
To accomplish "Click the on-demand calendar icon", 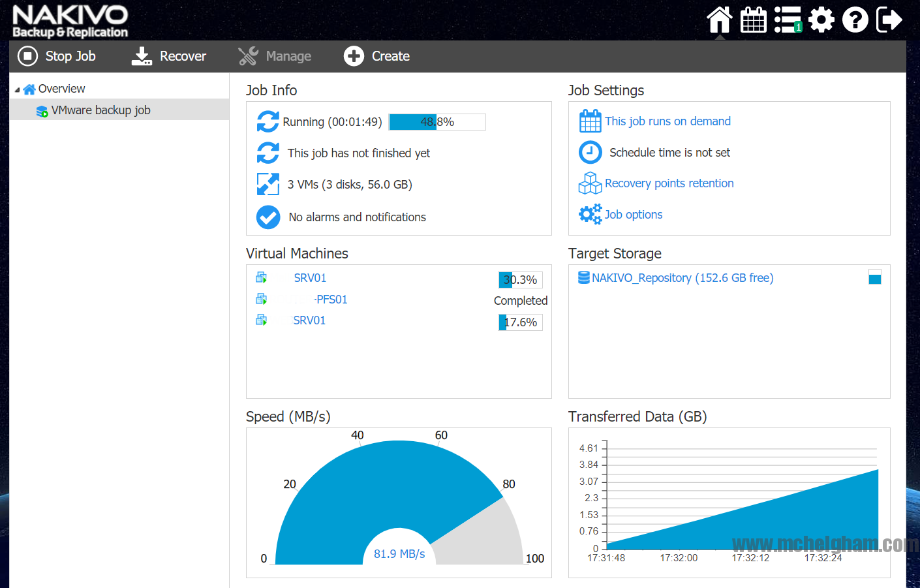I will point(590,121).
